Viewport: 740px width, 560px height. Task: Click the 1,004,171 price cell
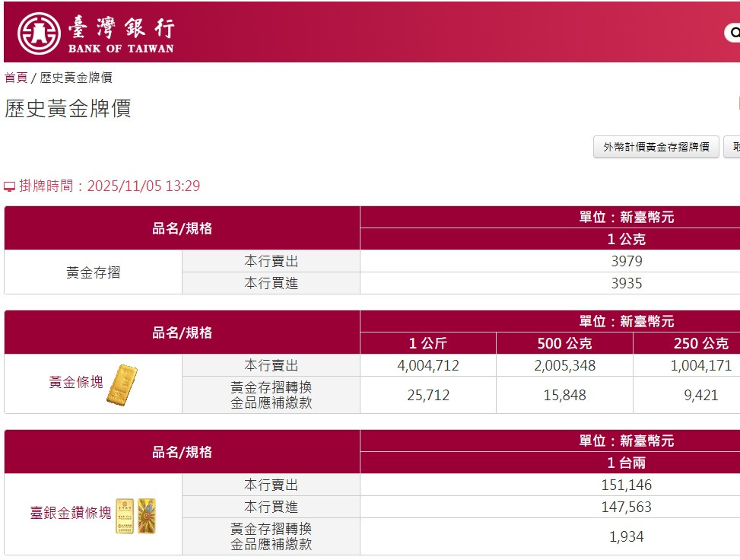(700, 365)
